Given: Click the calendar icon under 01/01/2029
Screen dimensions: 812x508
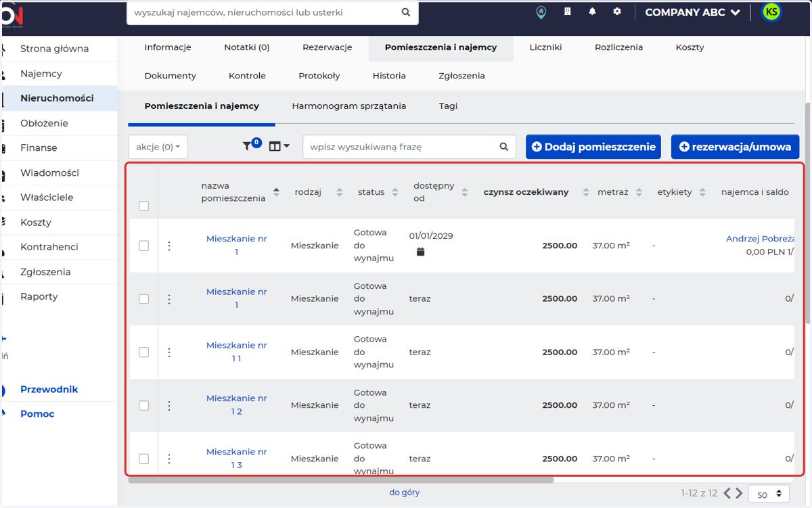Looking at the screenshot, I should 420,252.
